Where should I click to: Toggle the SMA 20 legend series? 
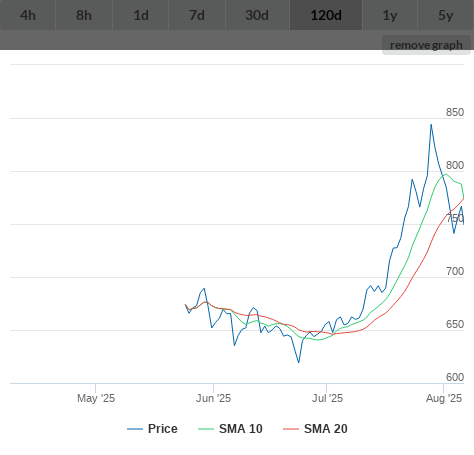(x=326, y=429)
